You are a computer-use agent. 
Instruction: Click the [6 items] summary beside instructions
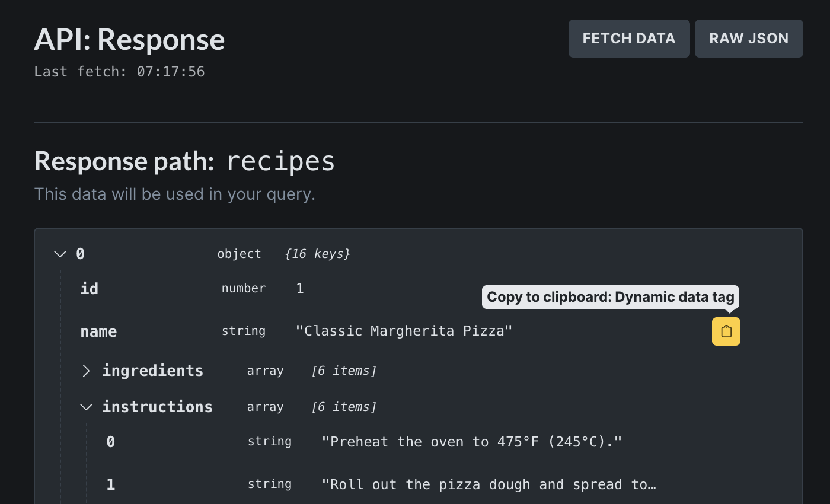[x=344, y=407]
